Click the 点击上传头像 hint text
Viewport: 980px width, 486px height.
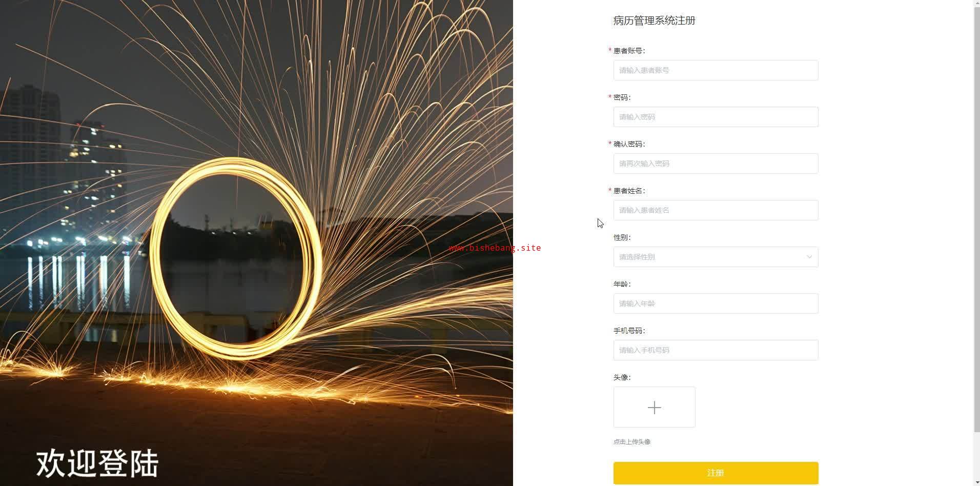(x=632, y=442)
